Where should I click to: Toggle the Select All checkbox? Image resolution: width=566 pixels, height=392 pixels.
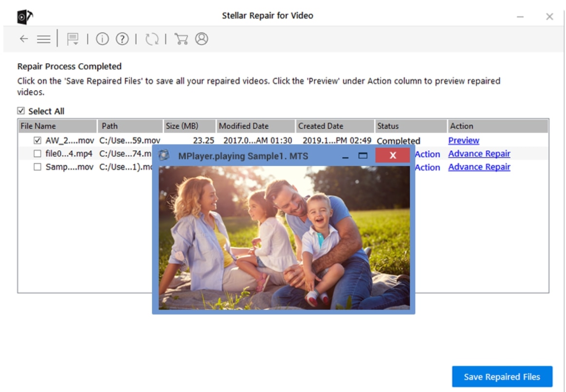tap(21, 111)
